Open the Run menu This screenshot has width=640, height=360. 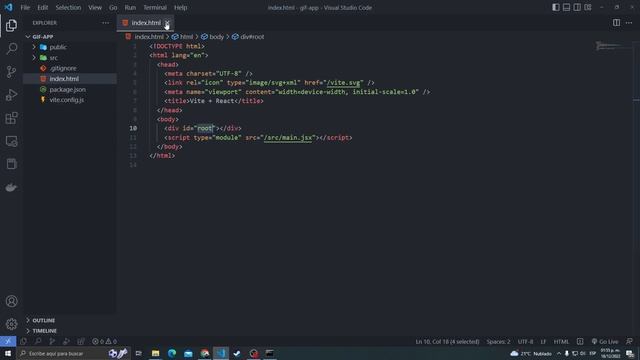coord(130,7)
